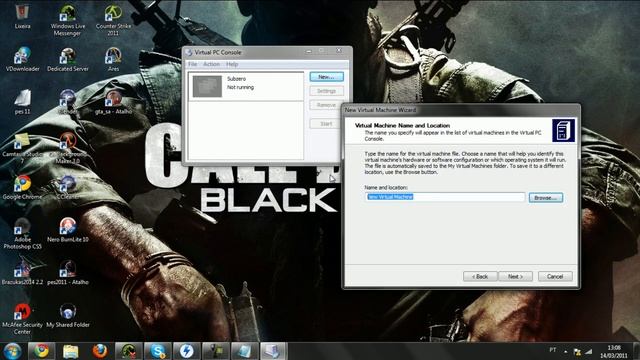Click the wizard's computer tower icon
Image resolution: width=640 pixels, height=360 pixels.
(563, 130)
